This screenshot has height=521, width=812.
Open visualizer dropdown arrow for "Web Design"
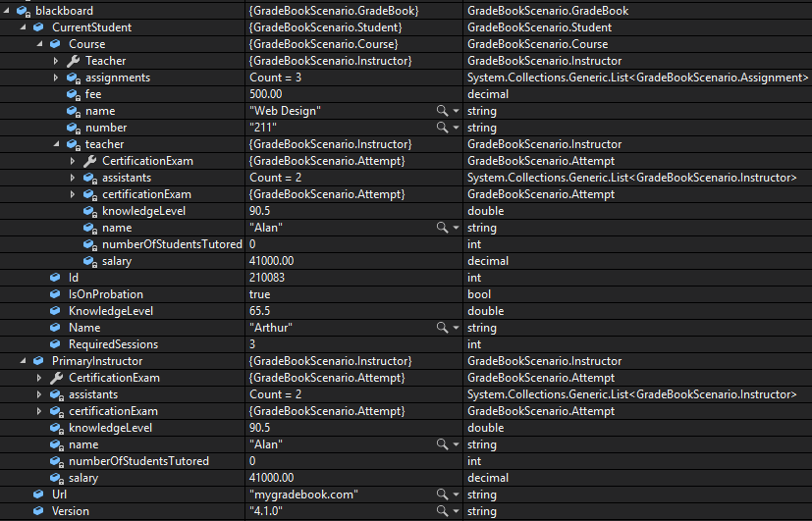click(456, 111)
